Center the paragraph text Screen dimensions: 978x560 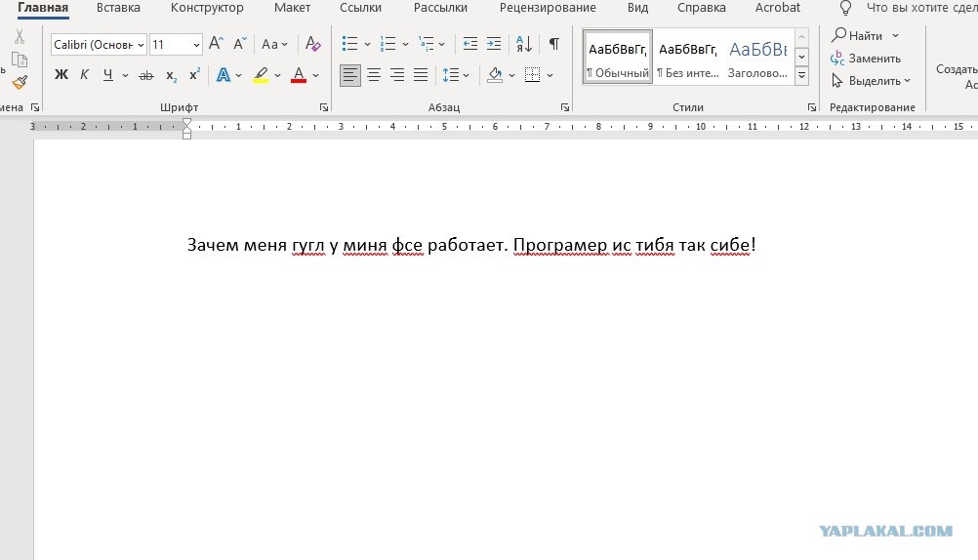click(x=374, y=75)
